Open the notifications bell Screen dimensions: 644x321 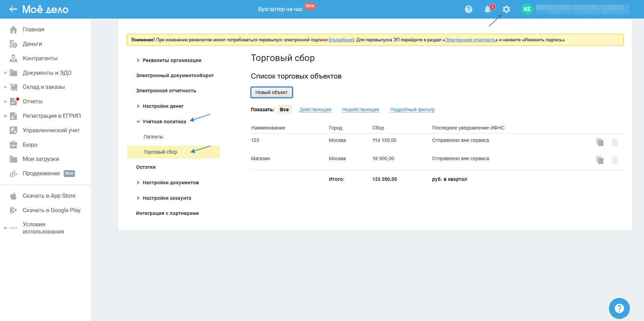pos(487,9)
